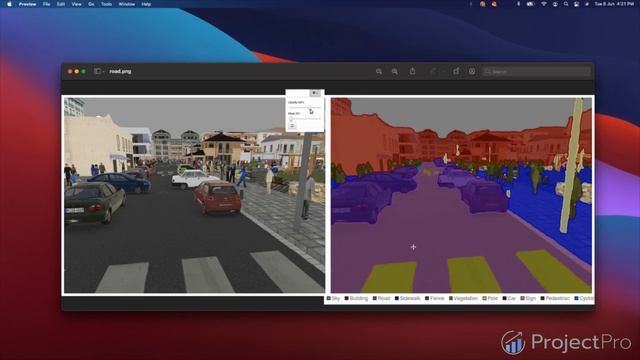640x360 pixels.
Task: Select the original street scene image
Action: coord(194,195)
